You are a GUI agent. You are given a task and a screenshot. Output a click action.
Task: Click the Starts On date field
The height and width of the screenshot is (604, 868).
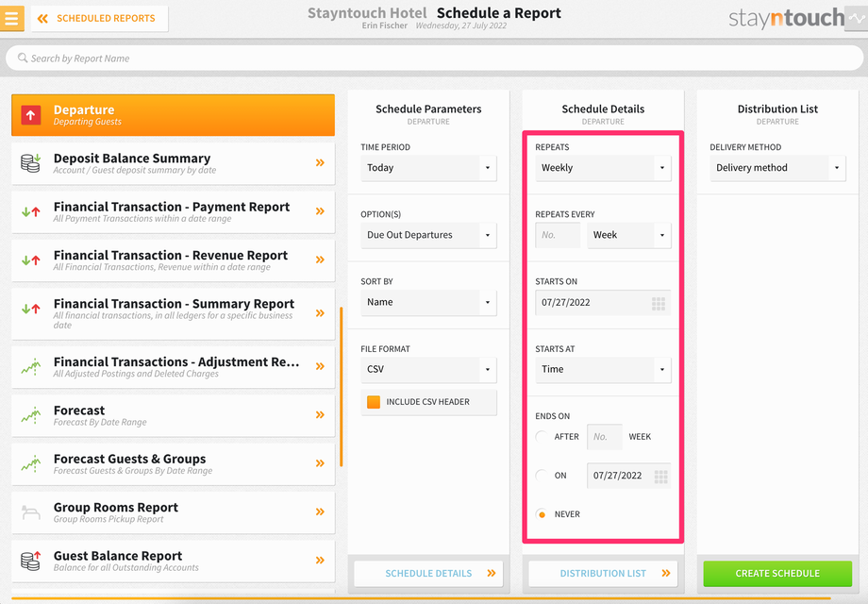[x=603, y=303]
